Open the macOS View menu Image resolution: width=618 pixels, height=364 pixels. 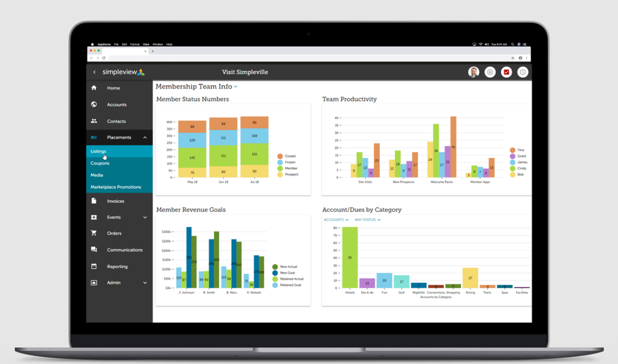(146, 44)
